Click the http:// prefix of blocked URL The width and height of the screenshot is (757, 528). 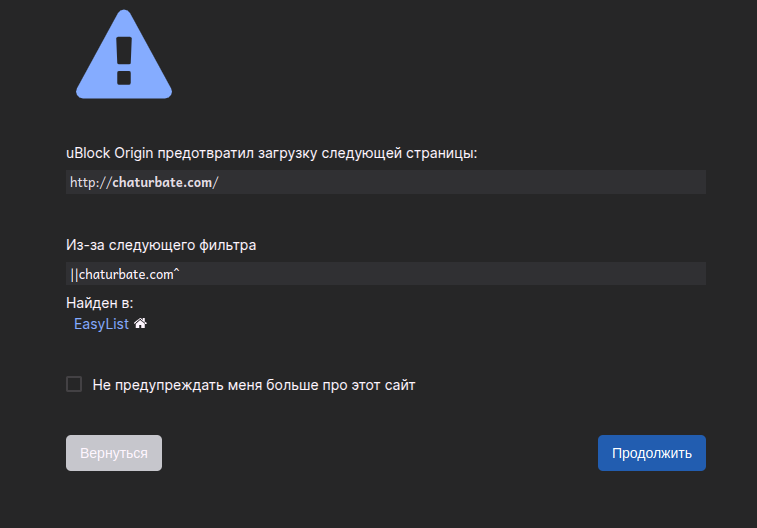coord(91,182)
